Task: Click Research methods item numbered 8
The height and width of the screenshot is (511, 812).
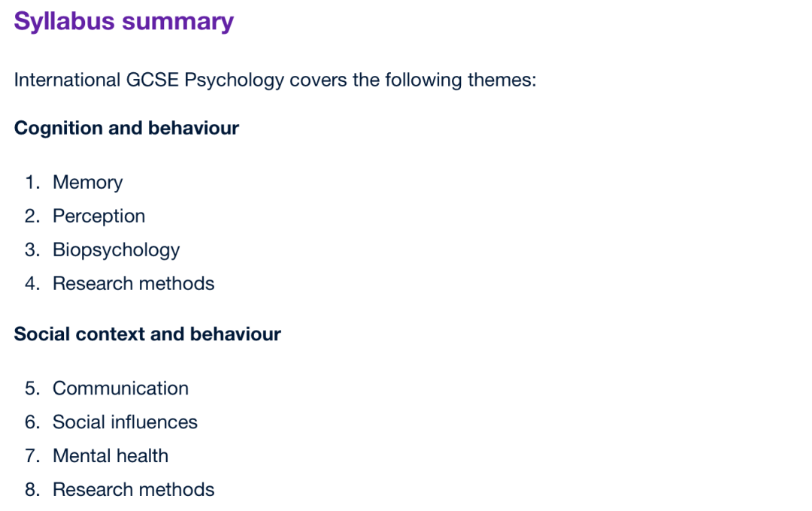Action: tap(134, 489)
